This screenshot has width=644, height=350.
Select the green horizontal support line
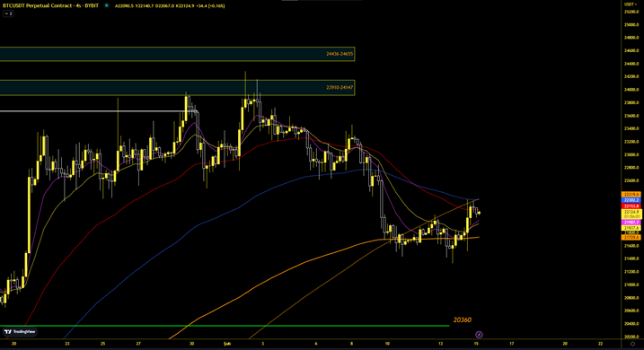click(x=225, y=326)
